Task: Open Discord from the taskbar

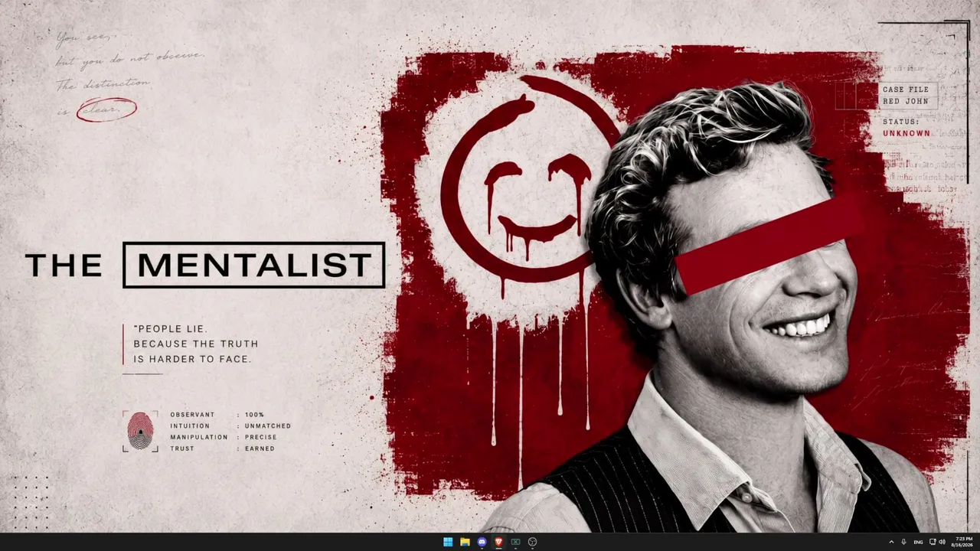Action: point(482,542)
